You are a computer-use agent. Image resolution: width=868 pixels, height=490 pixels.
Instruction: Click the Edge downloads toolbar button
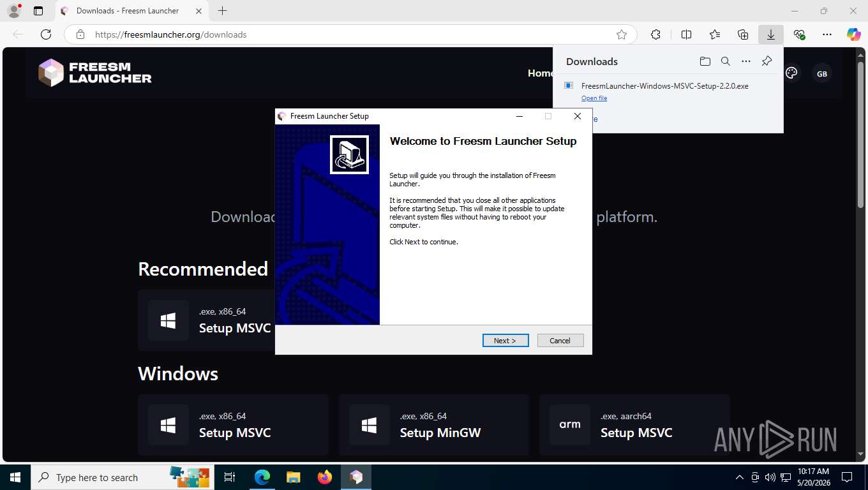point(771,34)
